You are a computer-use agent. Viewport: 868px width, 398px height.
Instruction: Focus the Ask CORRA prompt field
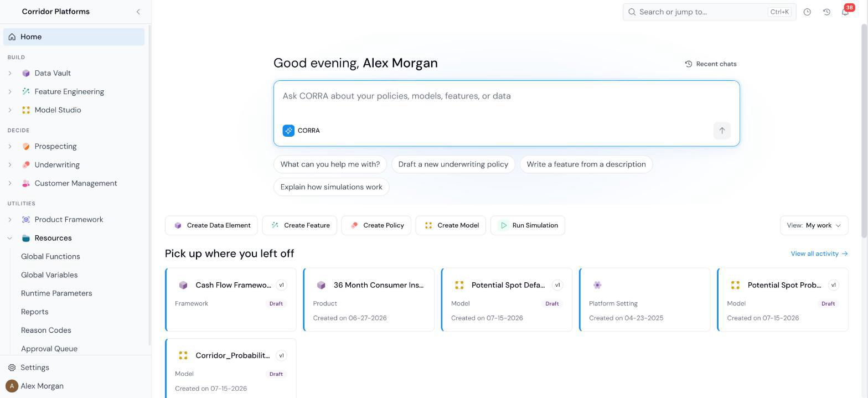coord(507,96)
